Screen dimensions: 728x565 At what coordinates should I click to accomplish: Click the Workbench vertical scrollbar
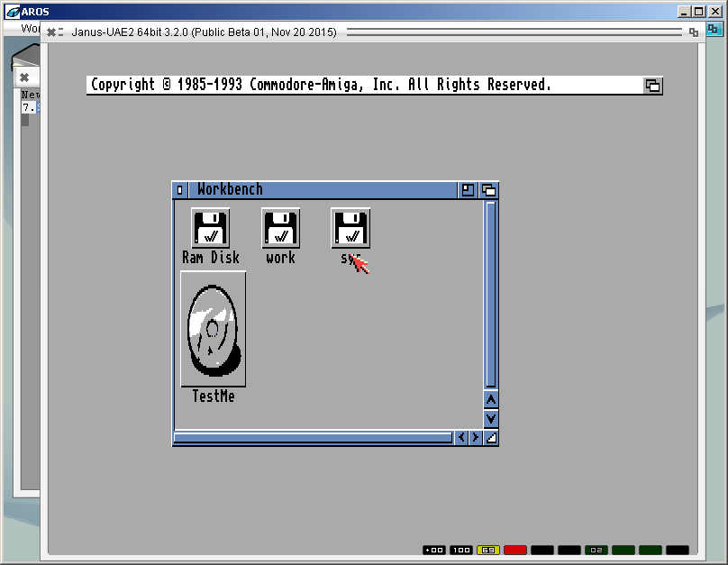pyautogui.click(x=491, y=295)
